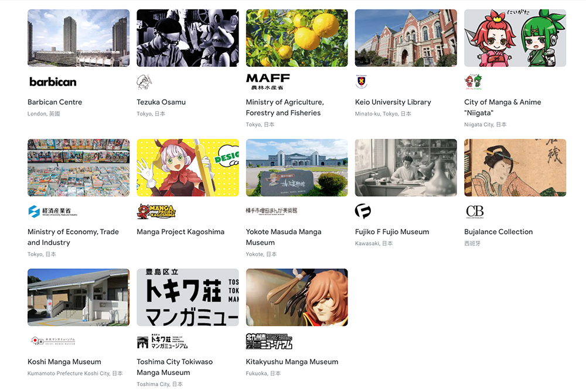Click the "Kawasaki, 日本" location text
586x392 pixels.
click(374, 243)
